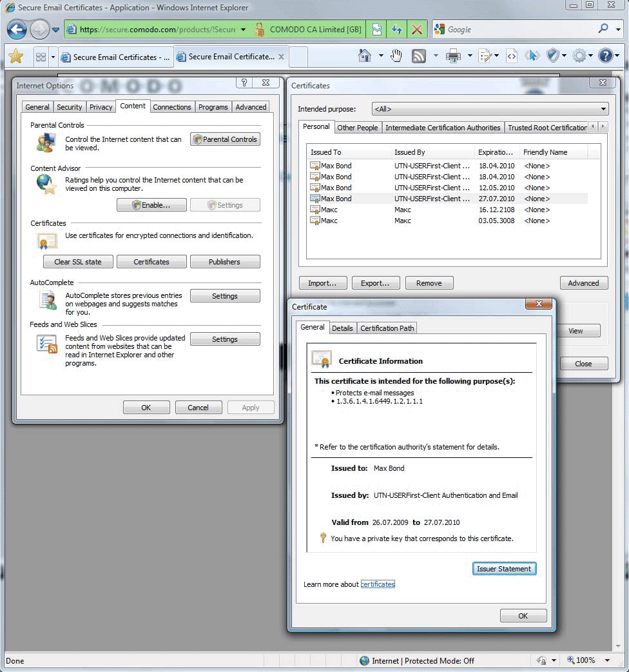629x672 pixels.
Task: Click the Home toolbar icon
Action: click(365, 55)
